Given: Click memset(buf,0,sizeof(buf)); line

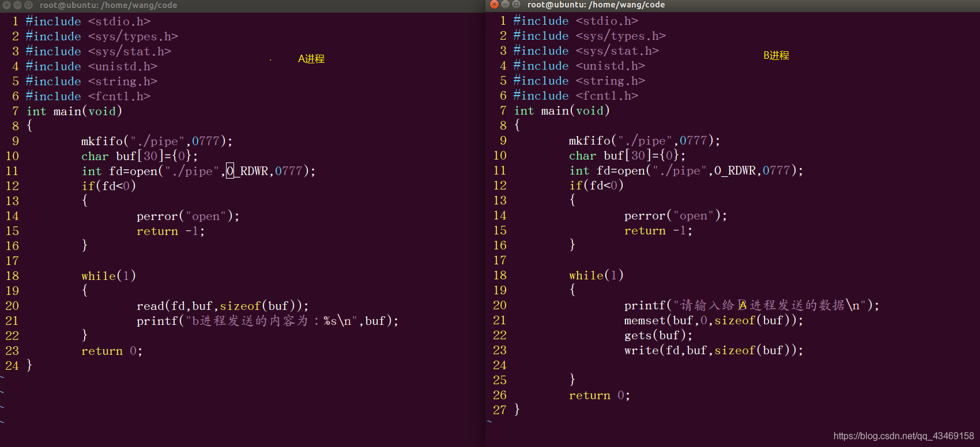Looking at the screenshot, I should pos(714,320).
